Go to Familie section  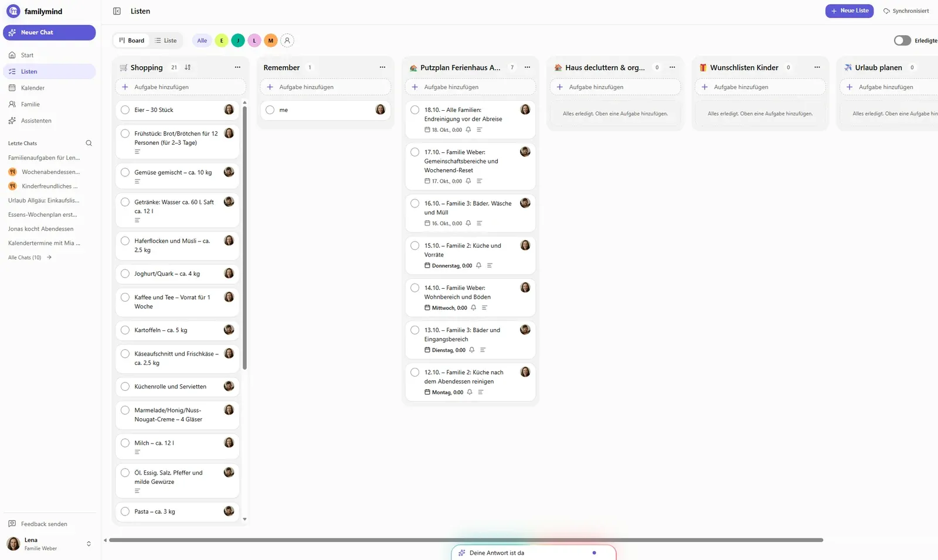(49, 104)
